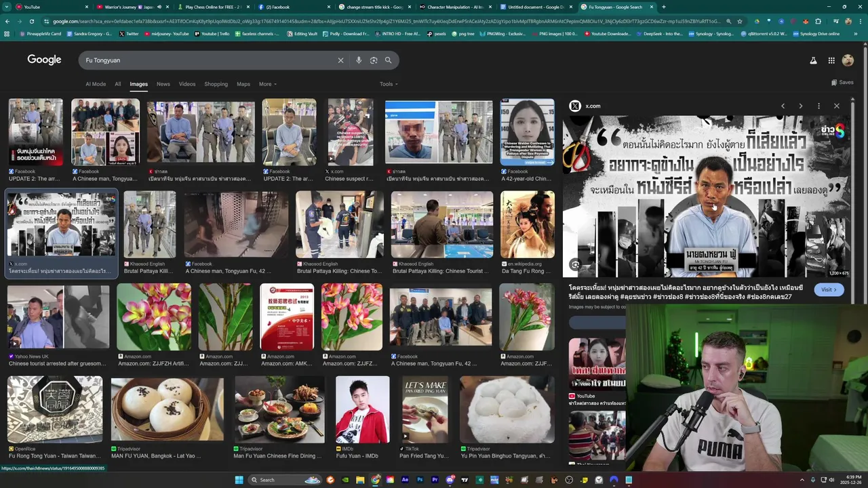The image size is (868, 488).
Task: Show previous image in preview panel
Action: (783, 106)
